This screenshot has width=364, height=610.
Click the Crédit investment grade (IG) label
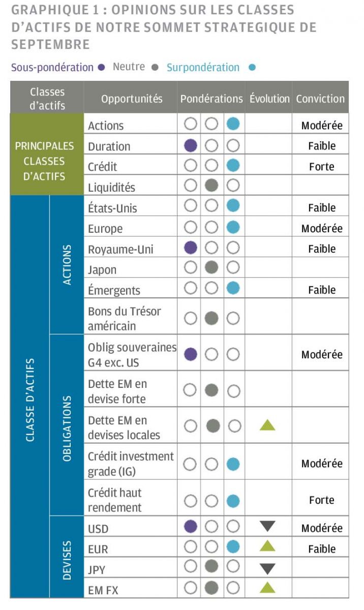point(131,464)
